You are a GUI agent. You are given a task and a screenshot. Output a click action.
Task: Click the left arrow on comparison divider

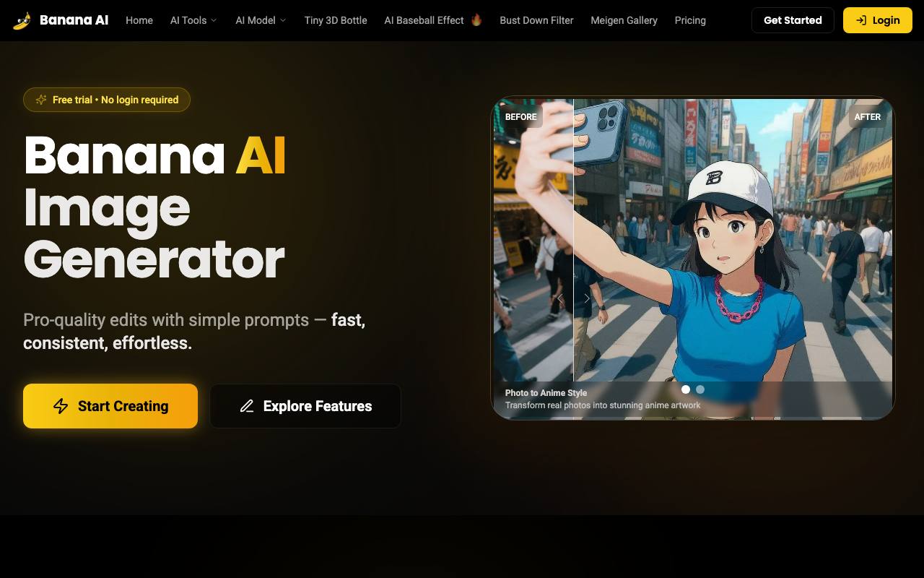[x=560, y=298]
